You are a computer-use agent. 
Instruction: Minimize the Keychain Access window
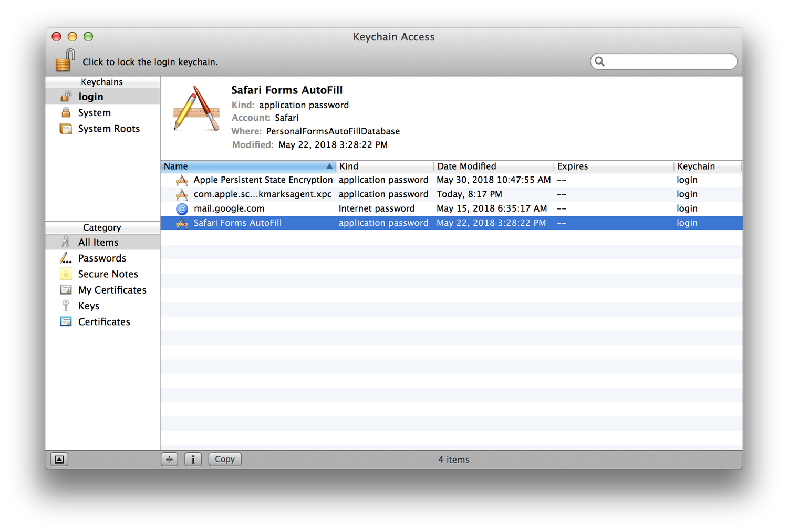[x=72, y=36]
